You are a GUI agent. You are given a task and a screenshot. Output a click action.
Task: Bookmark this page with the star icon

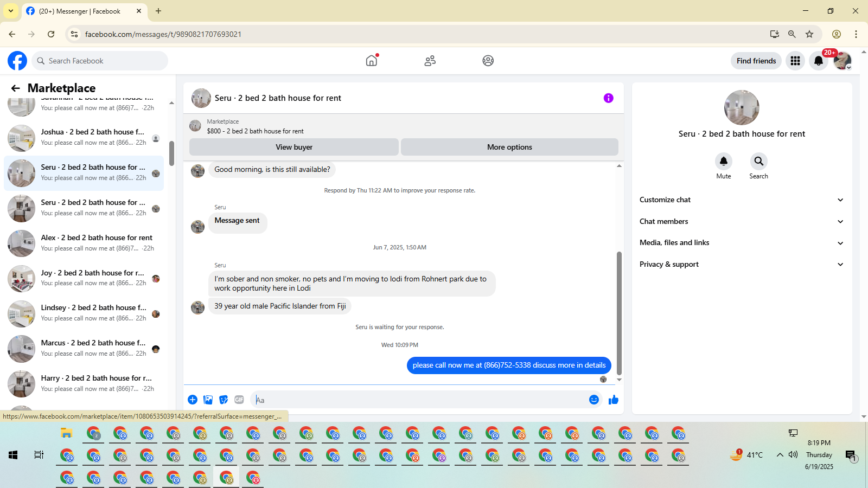(809, 34)
